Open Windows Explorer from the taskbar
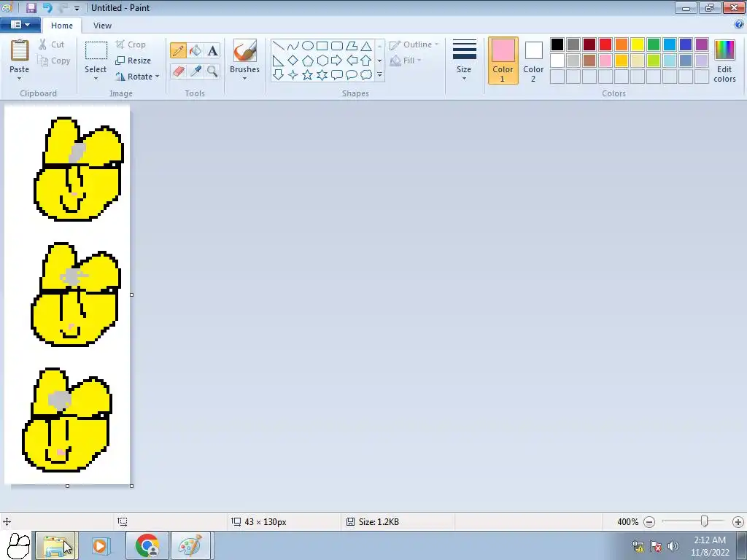 click(x=55, y=545)
